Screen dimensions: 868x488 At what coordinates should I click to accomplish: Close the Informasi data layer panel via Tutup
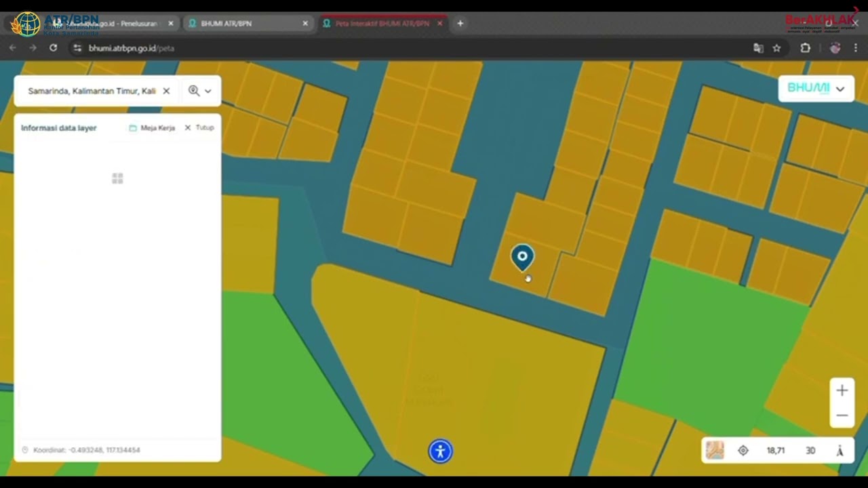[199, 127]
